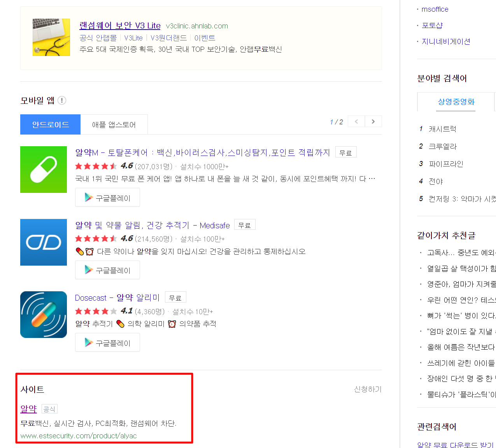Open the 영준아, 엄마가 지켜줄 article
Screen dimensions: 496x448
coord(461,284)
